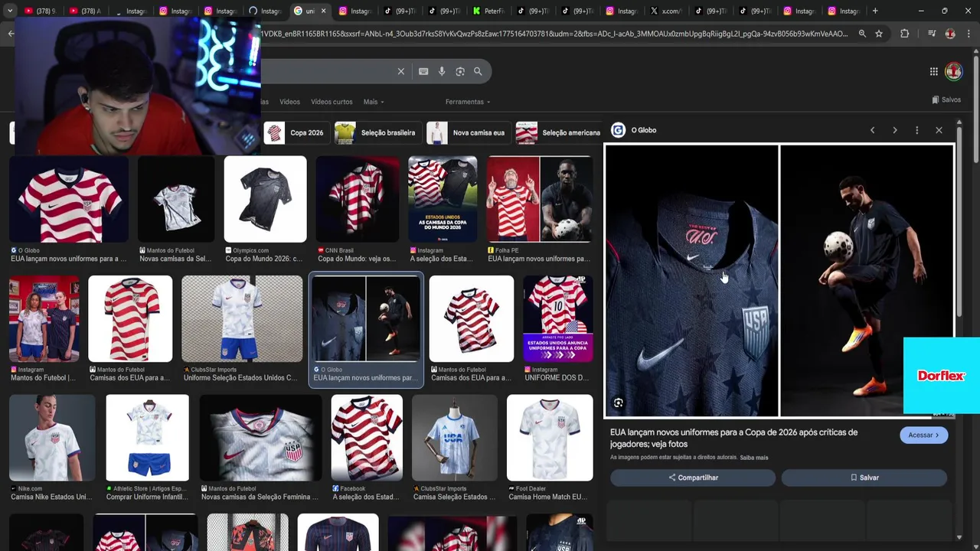This screenshot has width=980, height=551.
Task: Click Salvar button in preview panel
Action: pos(864,478)
